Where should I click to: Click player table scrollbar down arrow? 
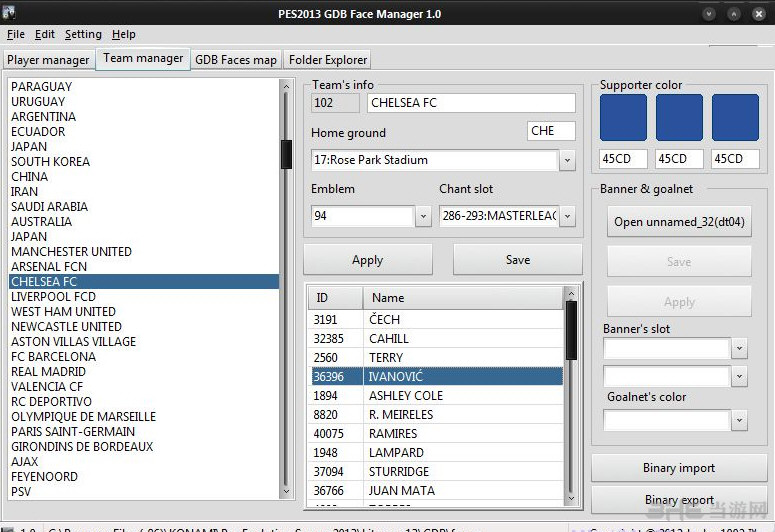coord(571,498)
